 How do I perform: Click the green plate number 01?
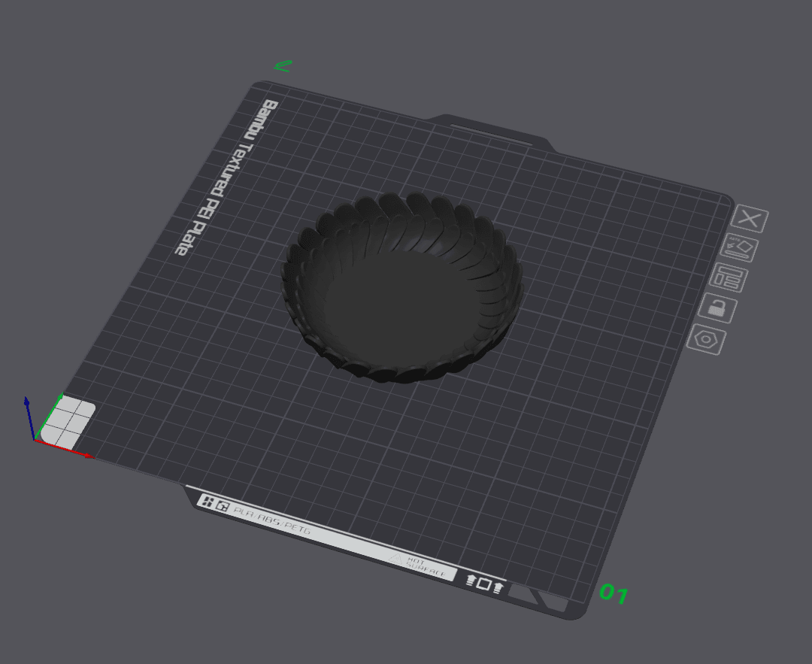pyautogui.click(x=614, y=593)
